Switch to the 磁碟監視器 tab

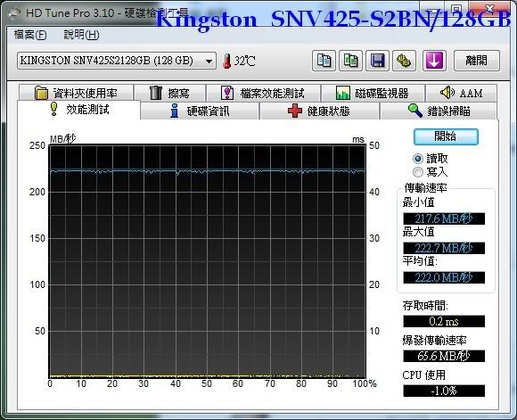pyautogui.click(x=373, y=93)
